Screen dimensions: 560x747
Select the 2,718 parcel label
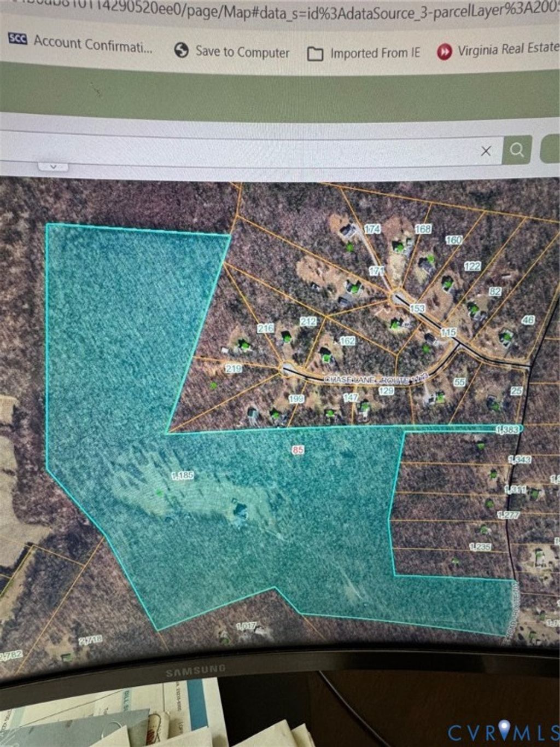89,640
